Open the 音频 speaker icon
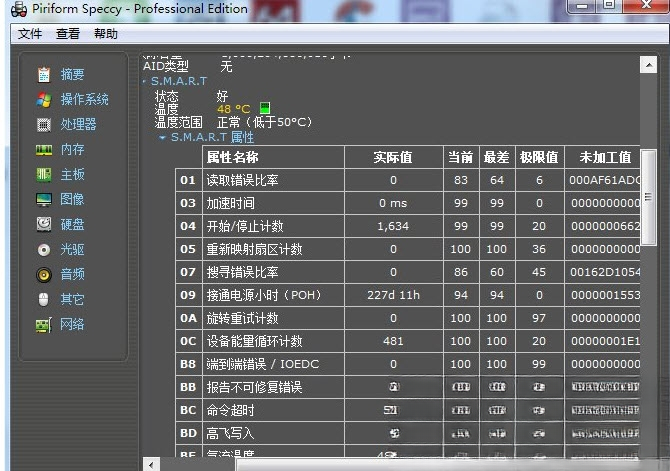The image size is (670, 471). (44, 274)
